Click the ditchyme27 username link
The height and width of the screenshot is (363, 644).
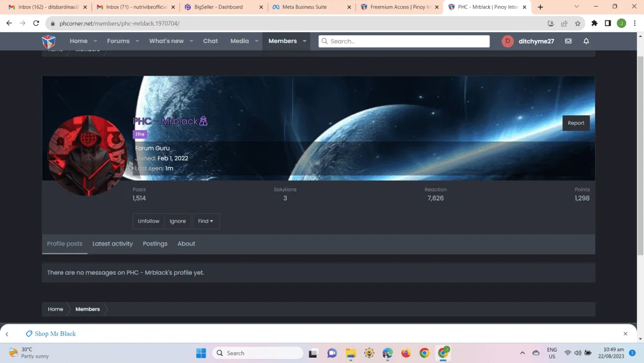pyautogui.click(x=536, y=41)
